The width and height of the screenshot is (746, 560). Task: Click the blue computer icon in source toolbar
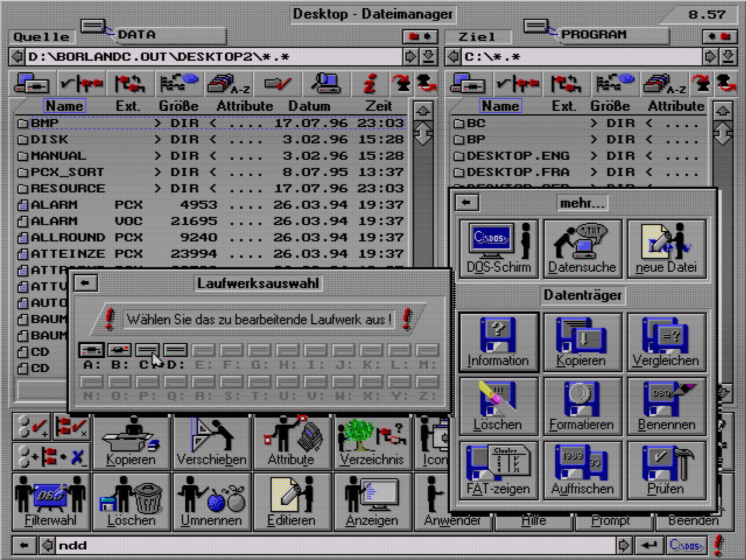coord(326,83)
